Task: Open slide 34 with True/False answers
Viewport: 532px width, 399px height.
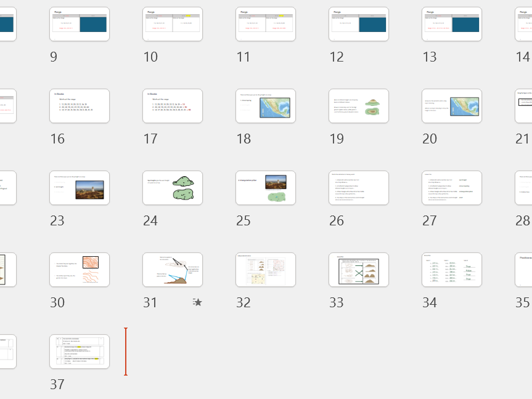Action: tap(452, 270)
